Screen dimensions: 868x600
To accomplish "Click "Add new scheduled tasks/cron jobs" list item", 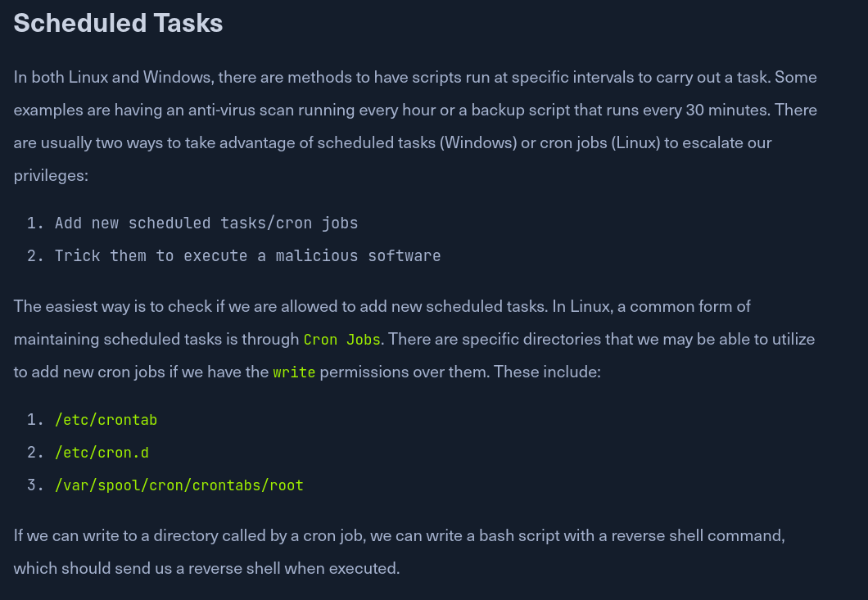I will click(206, 223).
